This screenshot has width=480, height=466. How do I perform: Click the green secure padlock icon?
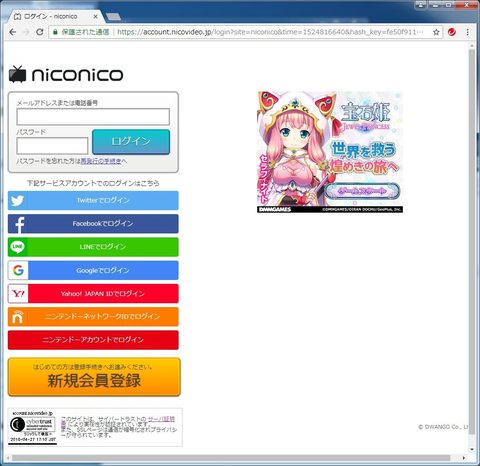[x=55, y=32]
